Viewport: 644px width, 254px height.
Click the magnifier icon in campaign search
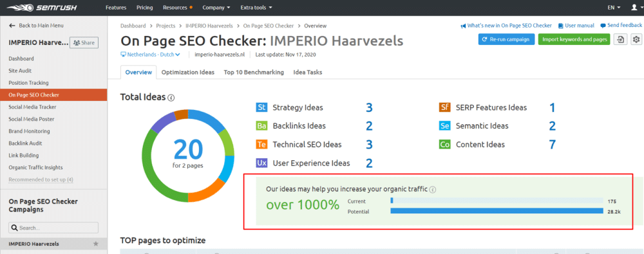tap(14, 228)
